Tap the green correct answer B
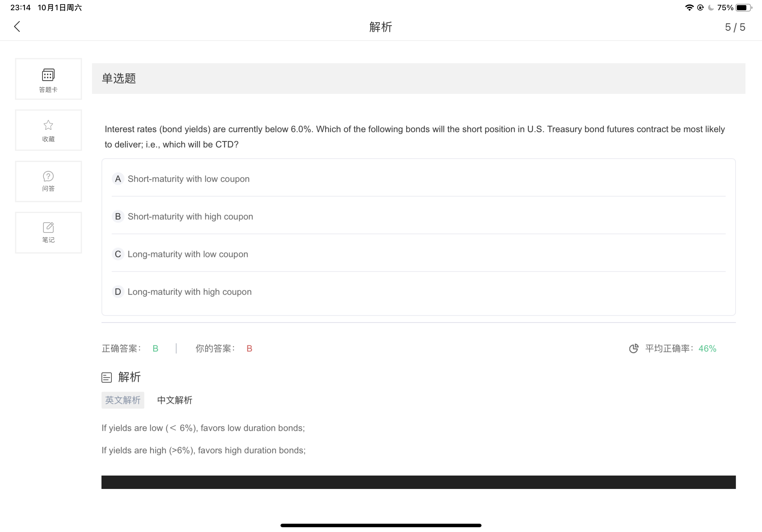This screenshot has height=532, width=762. tap(155, 349)
